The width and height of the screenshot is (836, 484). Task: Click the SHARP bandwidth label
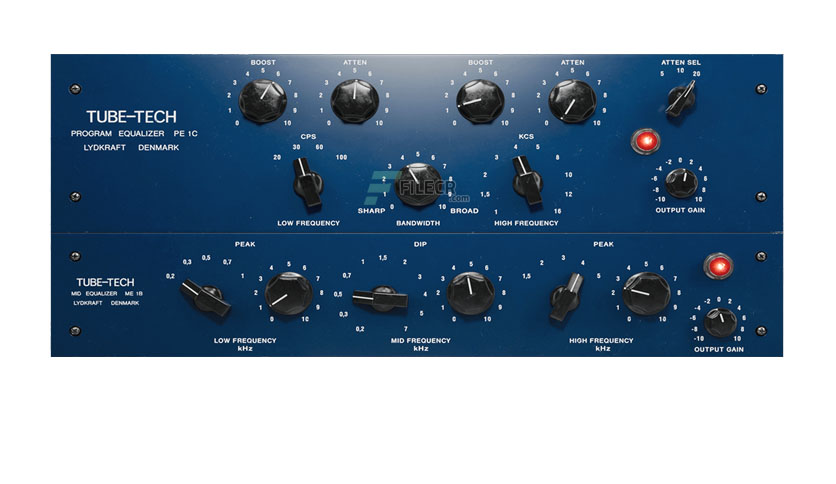point(372,211)
